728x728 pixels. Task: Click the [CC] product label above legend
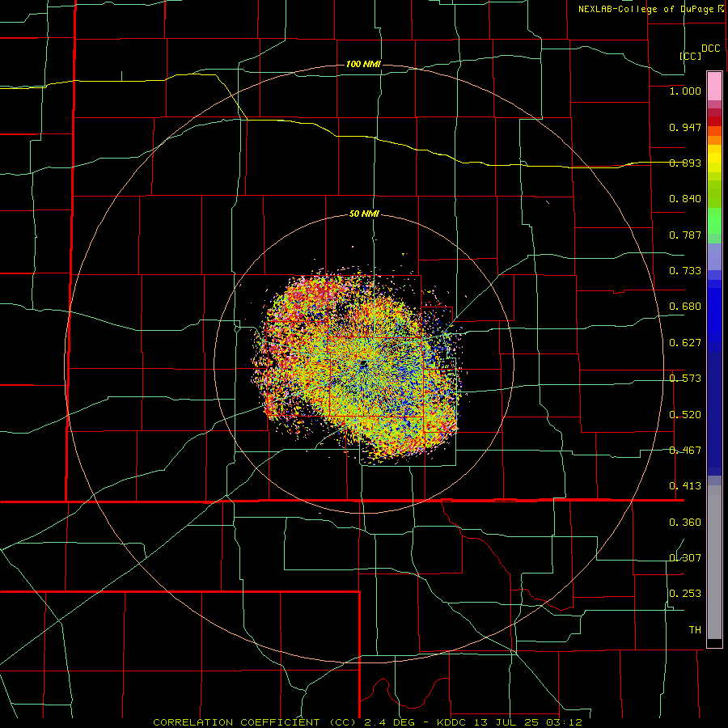pos(691,56)
